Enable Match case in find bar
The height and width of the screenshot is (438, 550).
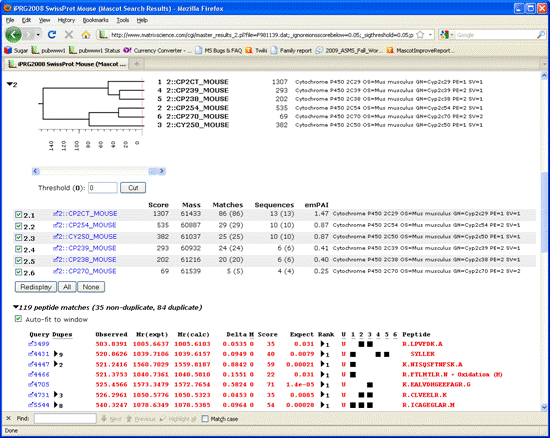(205, 419)
